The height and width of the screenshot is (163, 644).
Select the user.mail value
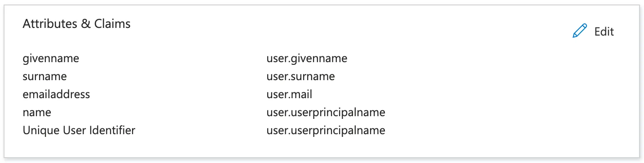click(289, 95)
